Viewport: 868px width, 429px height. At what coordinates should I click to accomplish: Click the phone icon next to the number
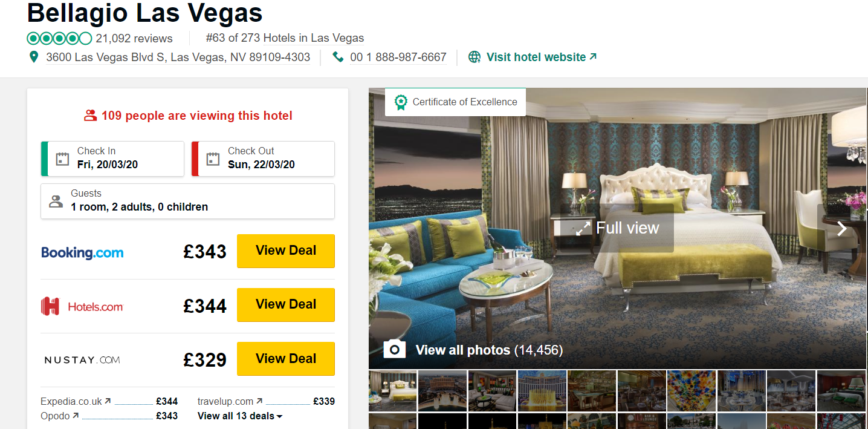338,57
